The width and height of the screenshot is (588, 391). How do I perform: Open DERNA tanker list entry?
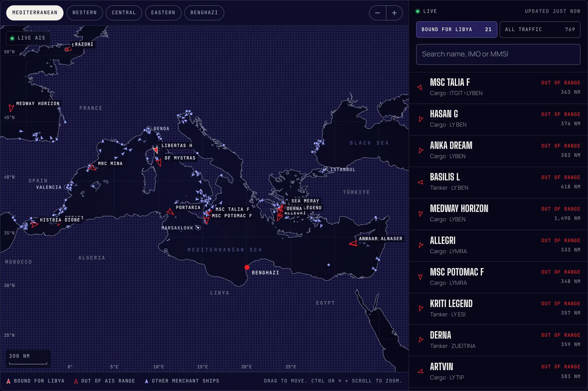(x=498, y=340)
